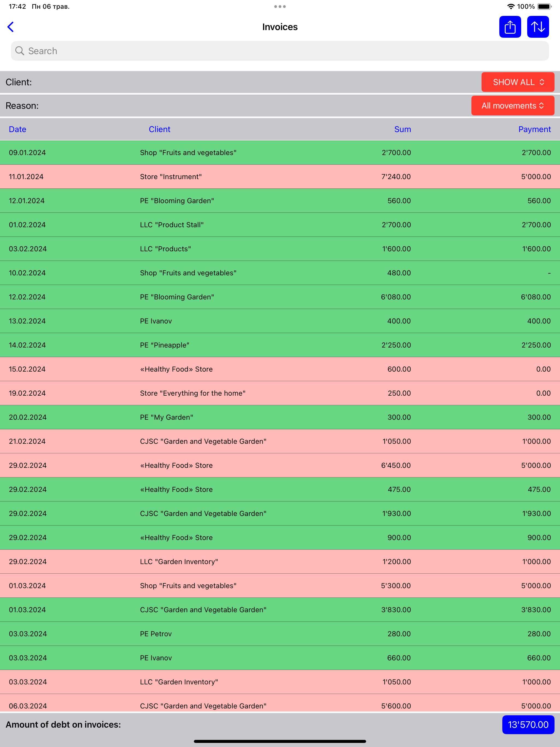Open LLC "Products" invoice row
This screenshot has height=747, width=560.
280,249
